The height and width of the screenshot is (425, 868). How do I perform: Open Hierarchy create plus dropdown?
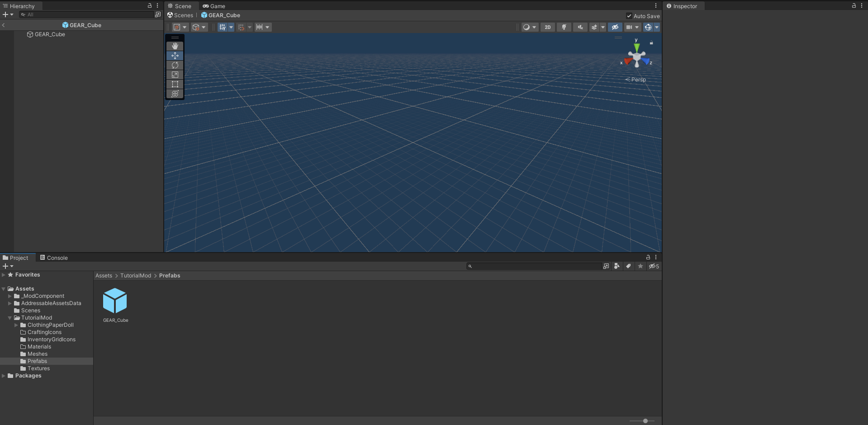coord(8,14)
